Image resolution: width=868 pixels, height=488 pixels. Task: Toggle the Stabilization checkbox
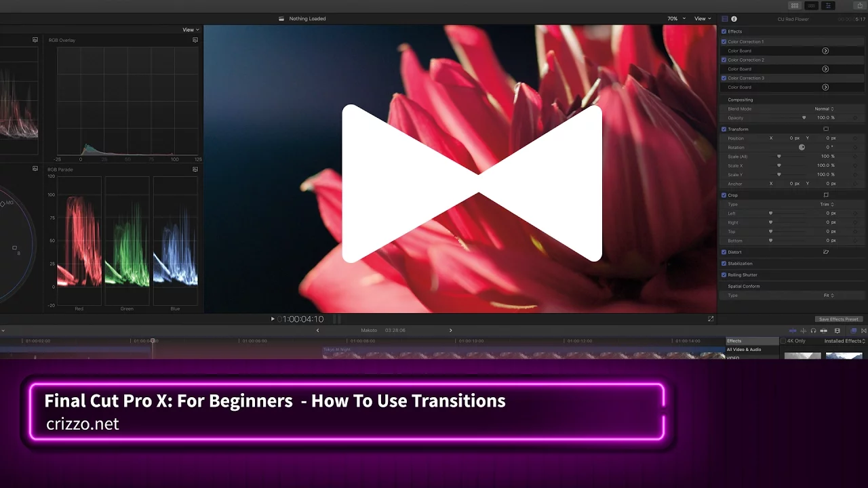(724, 264)
